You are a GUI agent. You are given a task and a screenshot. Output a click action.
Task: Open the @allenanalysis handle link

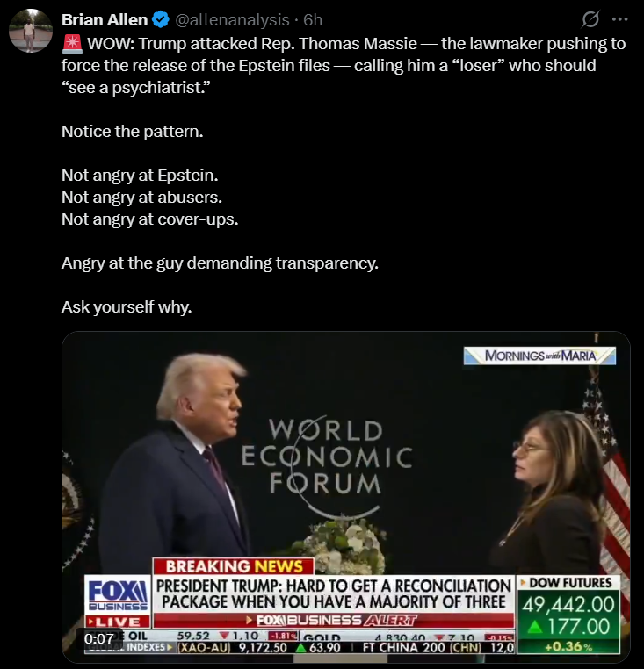pos(232,19)
